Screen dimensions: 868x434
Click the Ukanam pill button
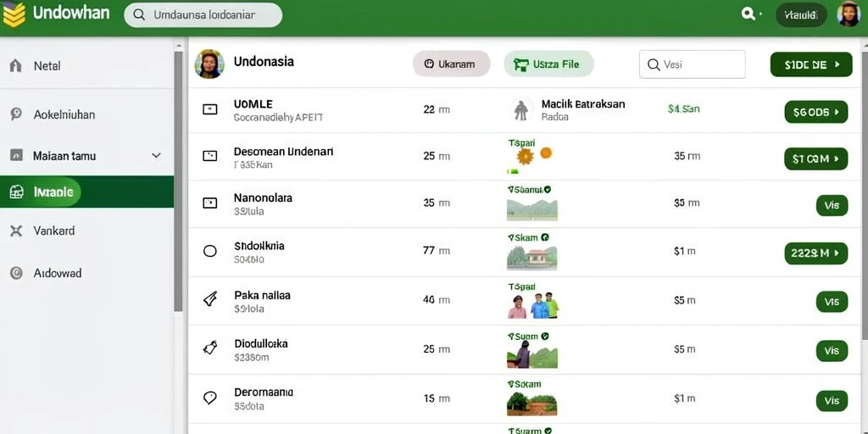click(x=451, y=64)
